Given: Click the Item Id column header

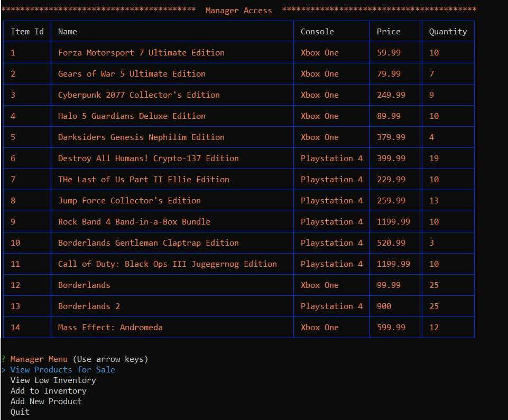Looking at the screenshot, I should tap(27, 31).
